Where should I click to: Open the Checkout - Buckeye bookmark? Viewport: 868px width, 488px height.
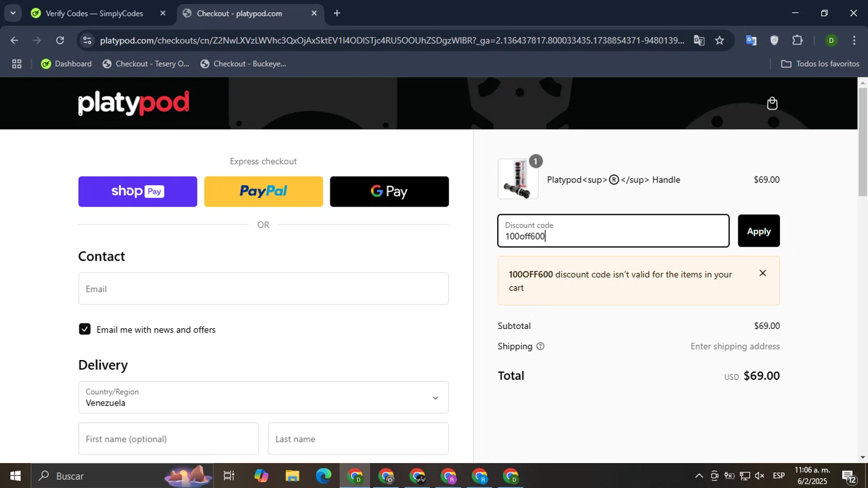(243, 64)
